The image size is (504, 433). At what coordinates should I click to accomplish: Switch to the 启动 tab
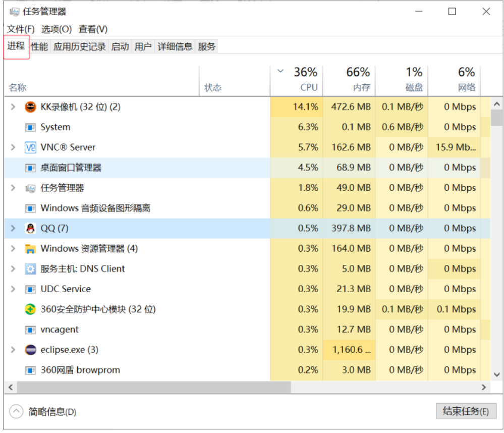click(120, 46)
